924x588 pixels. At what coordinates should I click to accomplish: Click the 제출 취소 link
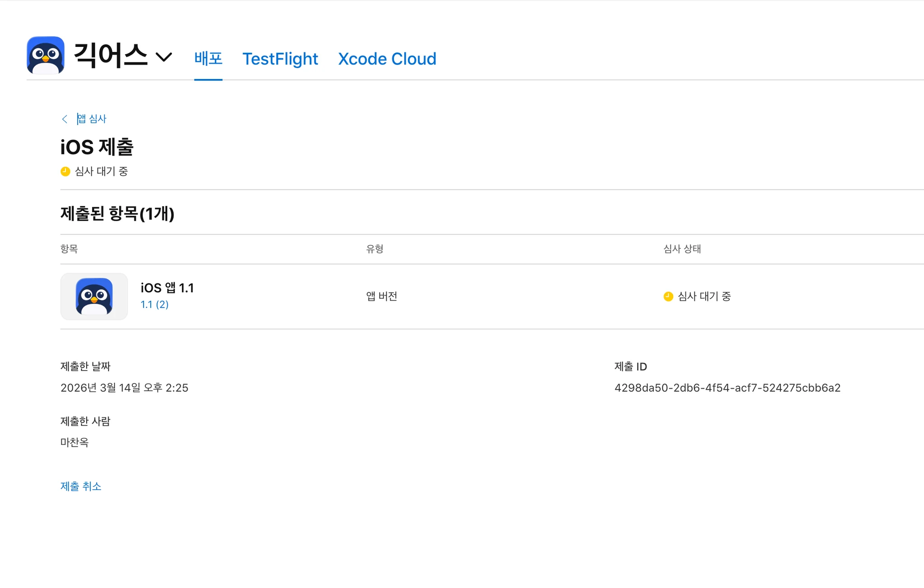coord(81,486)
